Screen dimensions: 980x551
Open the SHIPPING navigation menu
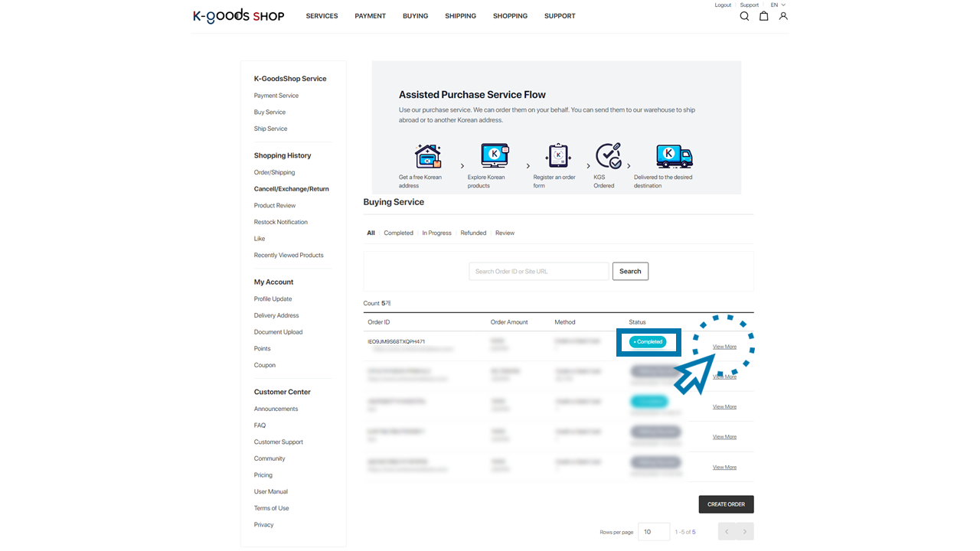click(x=460, y=16)
